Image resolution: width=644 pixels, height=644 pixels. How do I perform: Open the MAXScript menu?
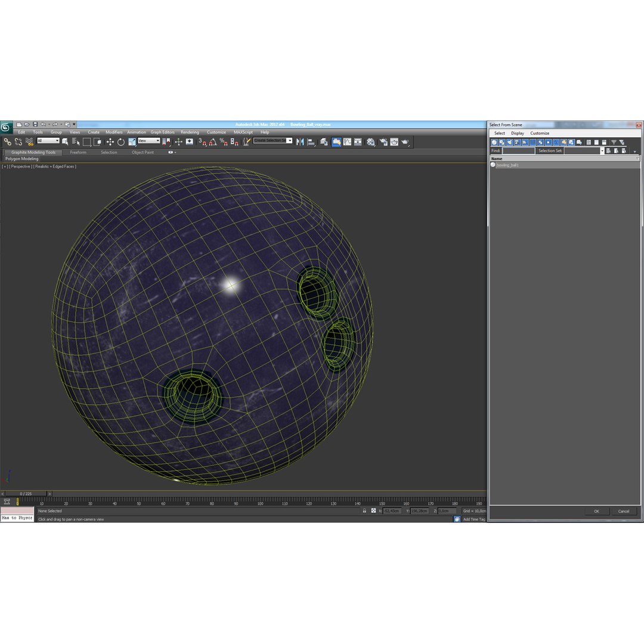point(243,132)
